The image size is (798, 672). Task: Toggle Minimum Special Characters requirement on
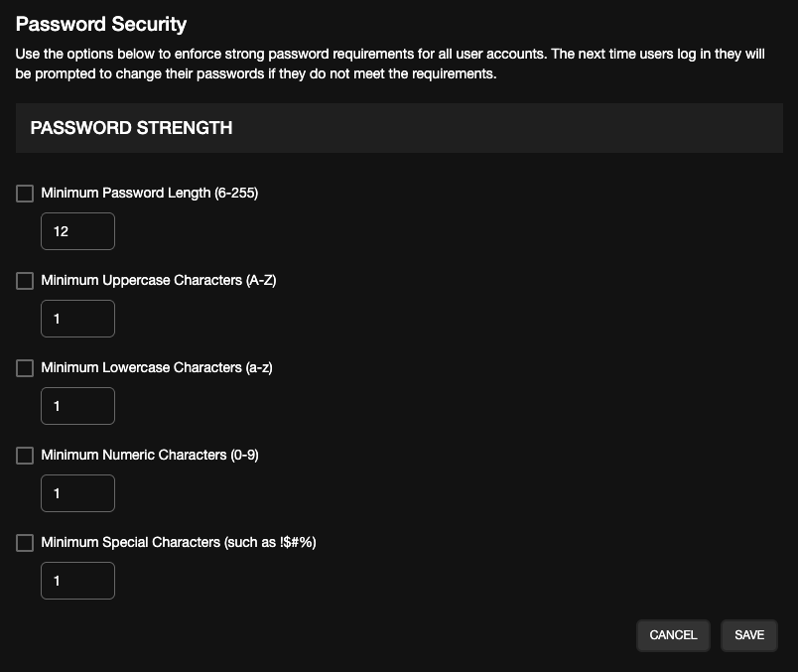25,543
